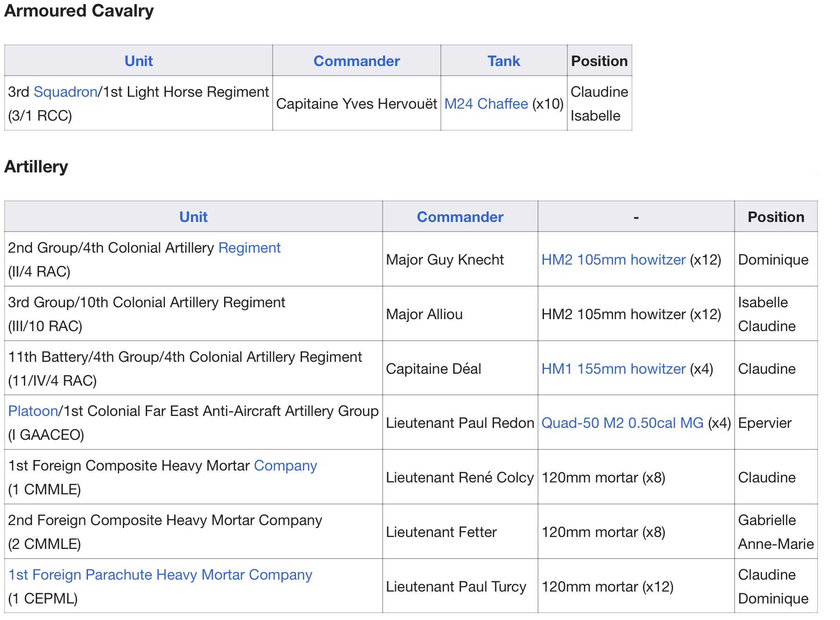Open the Quad-50 M2 0.50cal MG link

(x=622, y=423)
